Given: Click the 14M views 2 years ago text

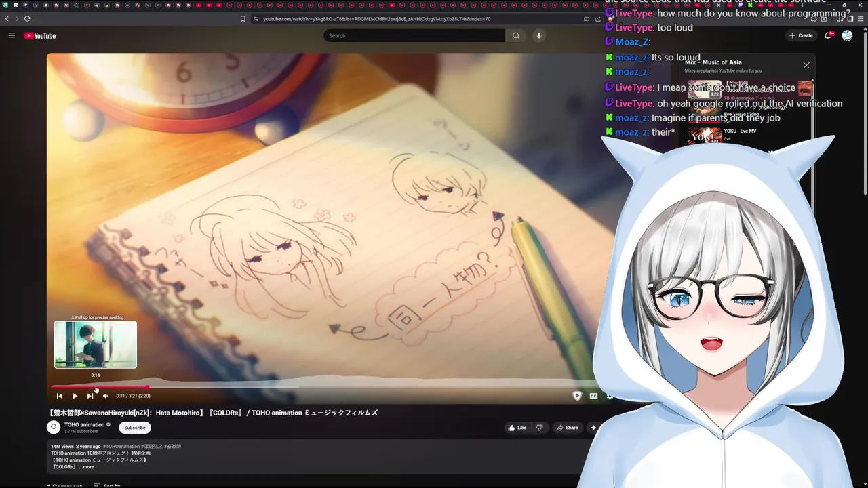Looking at the screenshot, I should 75,447.
